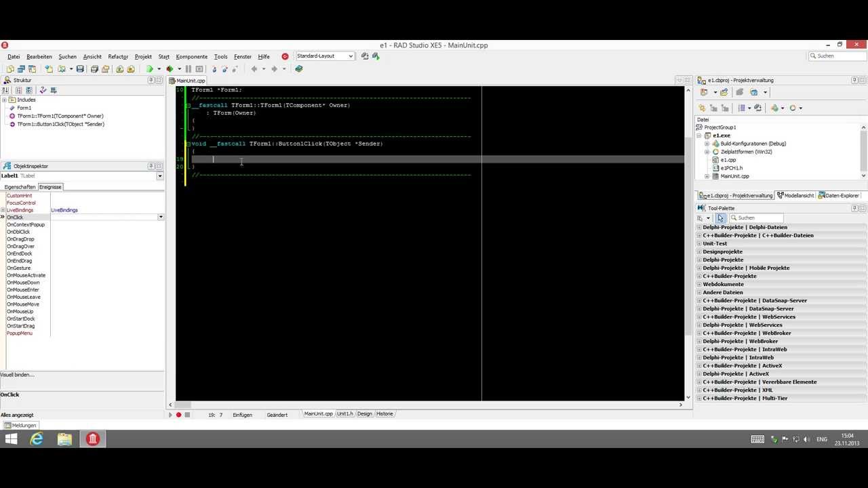Click the Save all icon in toolbar
The image size is (868, 488).
click(x=94, y=68)
